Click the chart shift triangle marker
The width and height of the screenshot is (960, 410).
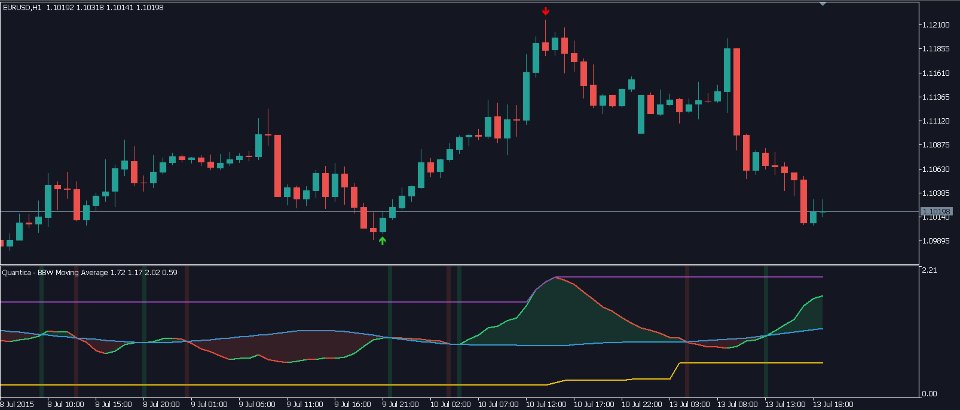click(823, 4)
